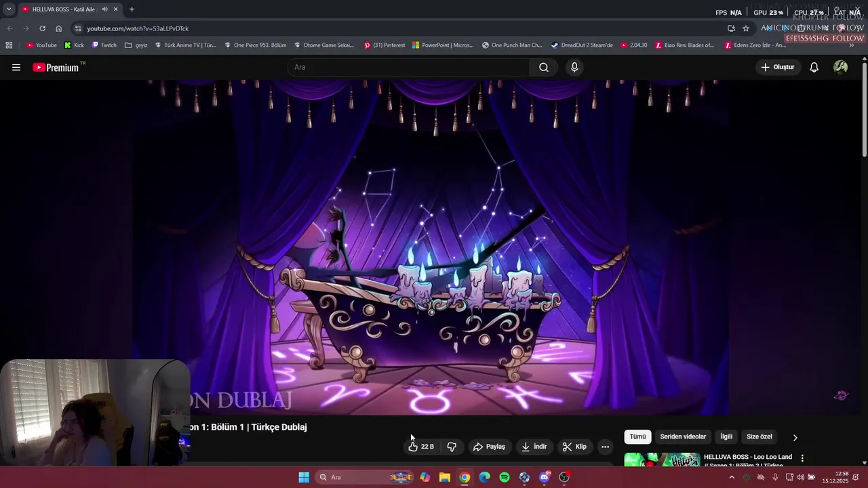Select the Size özel chip
This screenshot has width=868, height=488.
tap(759, 437)
